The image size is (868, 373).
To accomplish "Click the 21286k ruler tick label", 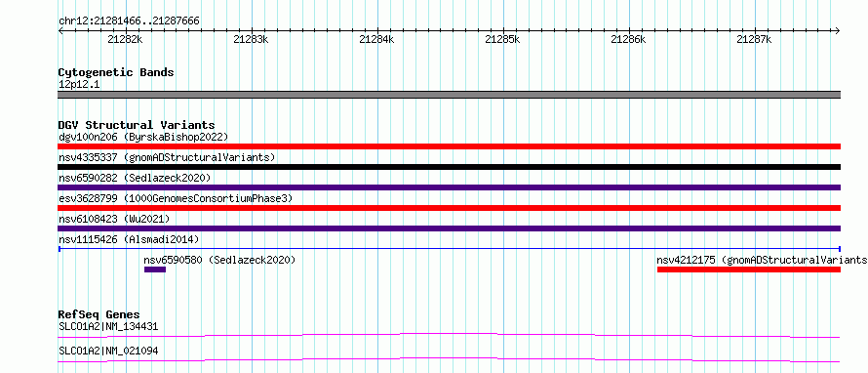I will [x=628, y=39].
